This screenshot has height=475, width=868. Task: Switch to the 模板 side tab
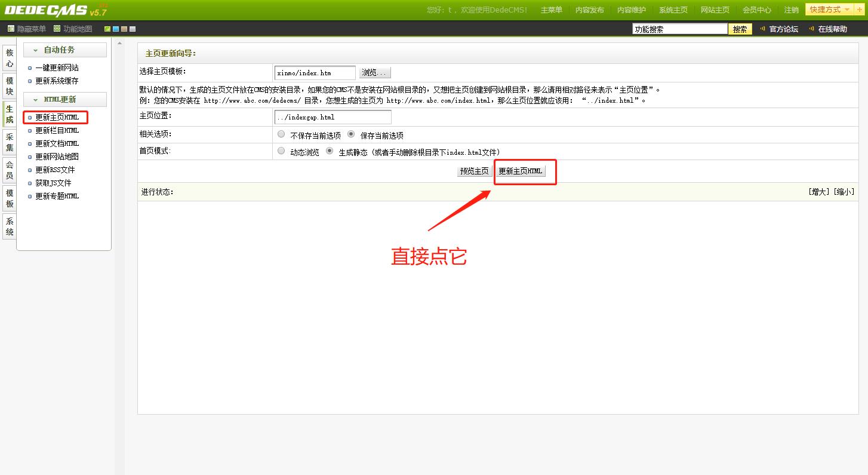tap(10, 198)
